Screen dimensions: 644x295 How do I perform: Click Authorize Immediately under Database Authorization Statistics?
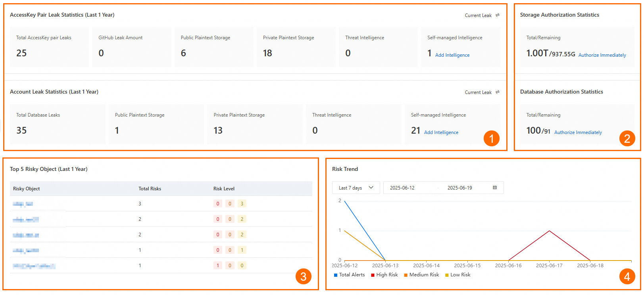(578, 132)
